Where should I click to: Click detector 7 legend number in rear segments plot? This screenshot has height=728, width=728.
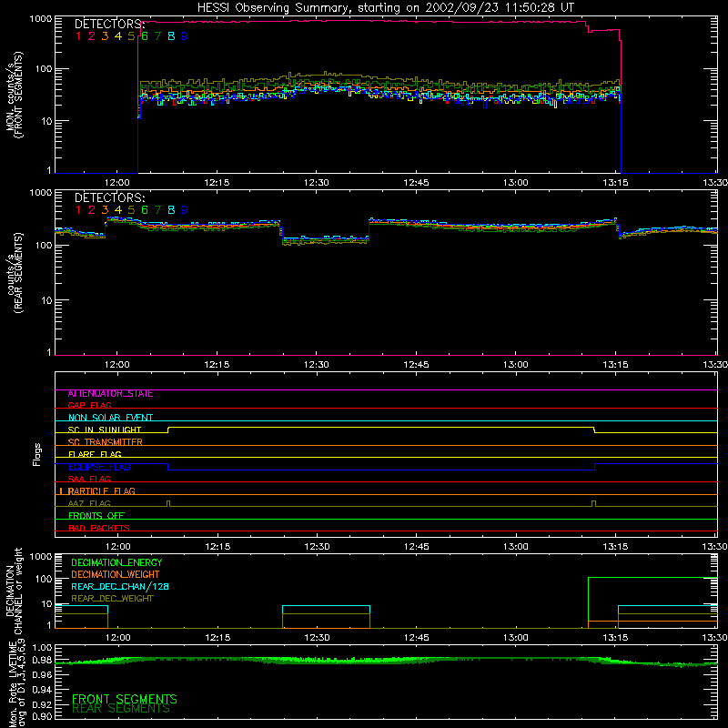click(157, 210)
